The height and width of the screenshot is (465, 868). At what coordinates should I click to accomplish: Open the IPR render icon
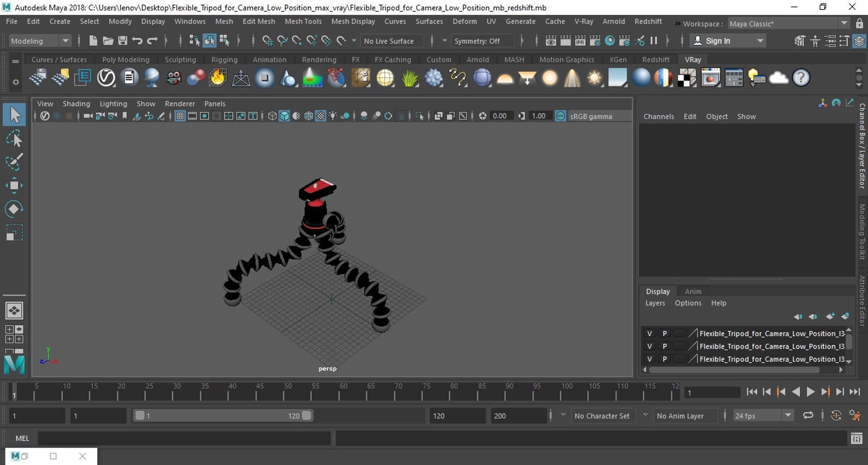click(x=580, y=41)
